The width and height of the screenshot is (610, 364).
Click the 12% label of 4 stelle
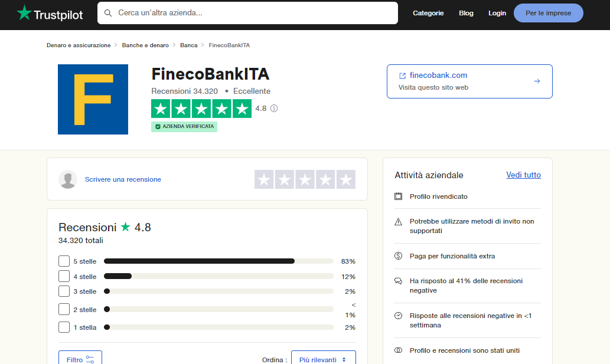[x=348, y=277]
